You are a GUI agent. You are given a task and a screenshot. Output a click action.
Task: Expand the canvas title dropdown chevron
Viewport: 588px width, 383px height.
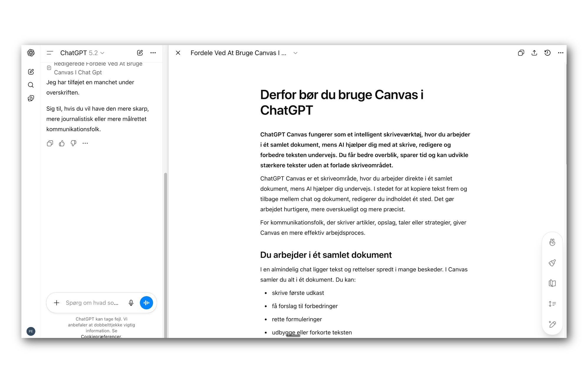click(295, 53)
